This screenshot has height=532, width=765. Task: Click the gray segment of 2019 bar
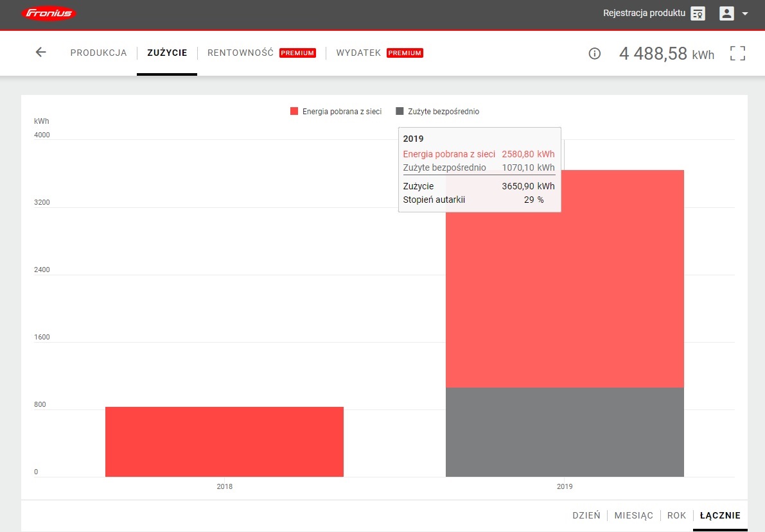pos(565,432)
